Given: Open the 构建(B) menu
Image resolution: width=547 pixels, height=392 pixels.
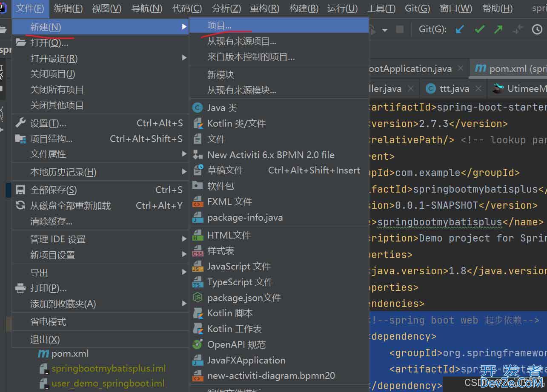Looking at the screenshot, I should [304, 8].
